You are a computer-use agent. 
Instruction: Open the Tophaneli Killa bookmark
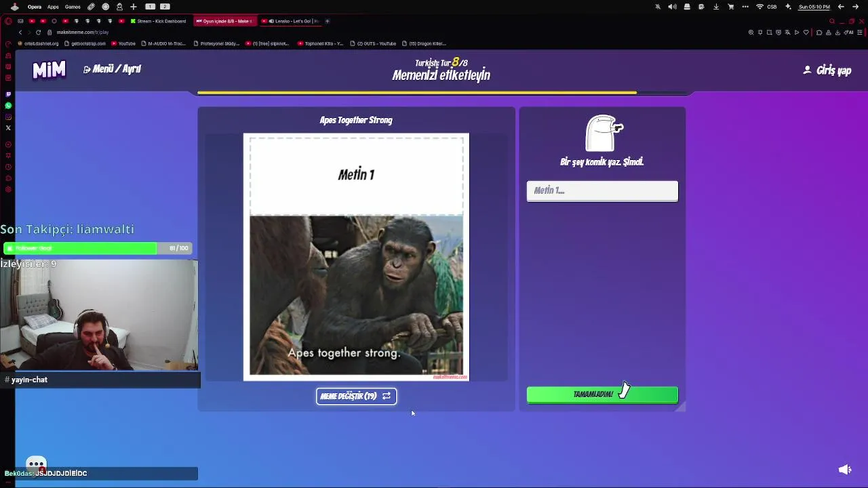tap(320, 43)
